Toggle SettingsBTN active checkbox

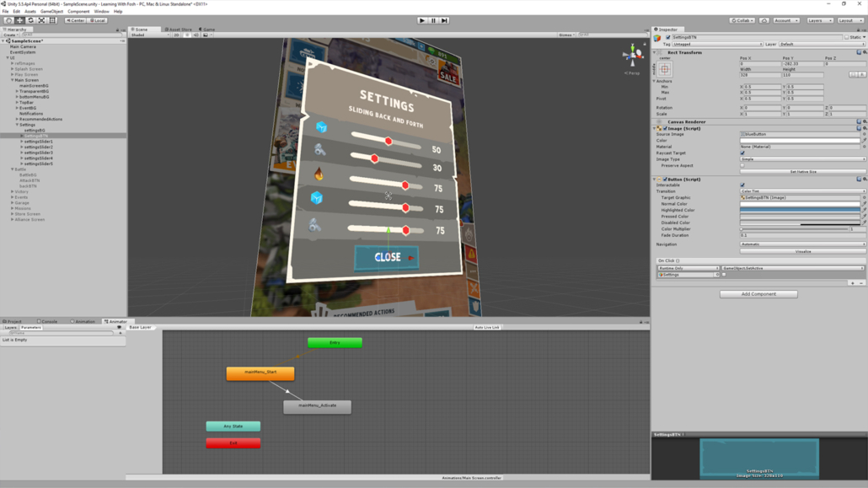(668, 37)
